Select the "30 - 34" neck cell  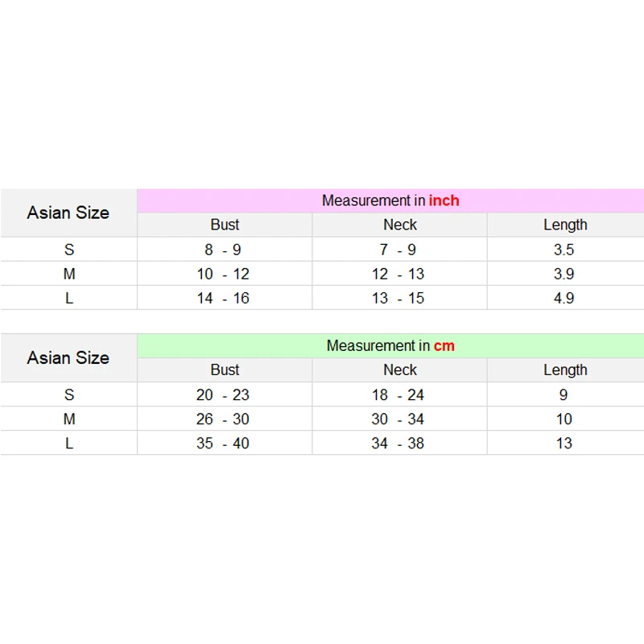click(398, 419)
